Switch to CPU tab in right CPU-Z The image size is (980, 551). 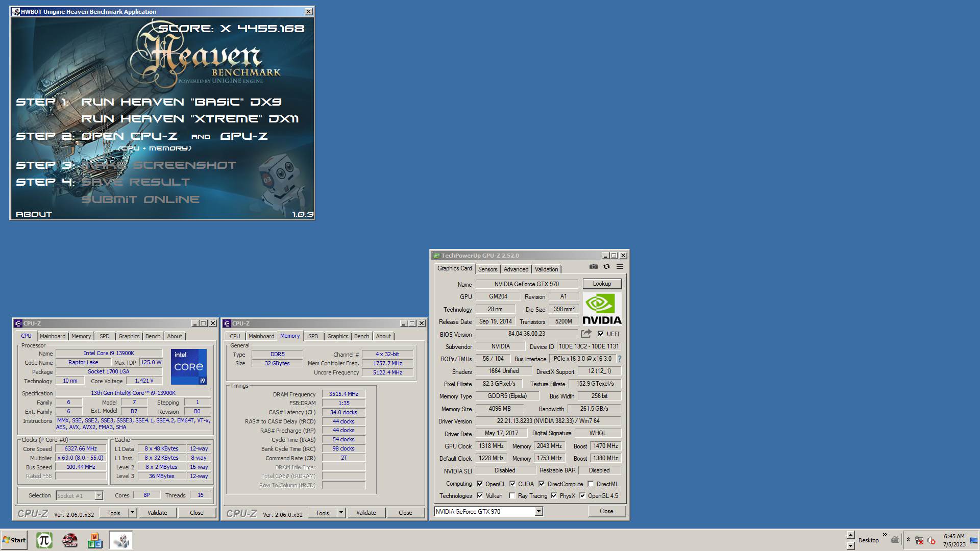point(235,336)
